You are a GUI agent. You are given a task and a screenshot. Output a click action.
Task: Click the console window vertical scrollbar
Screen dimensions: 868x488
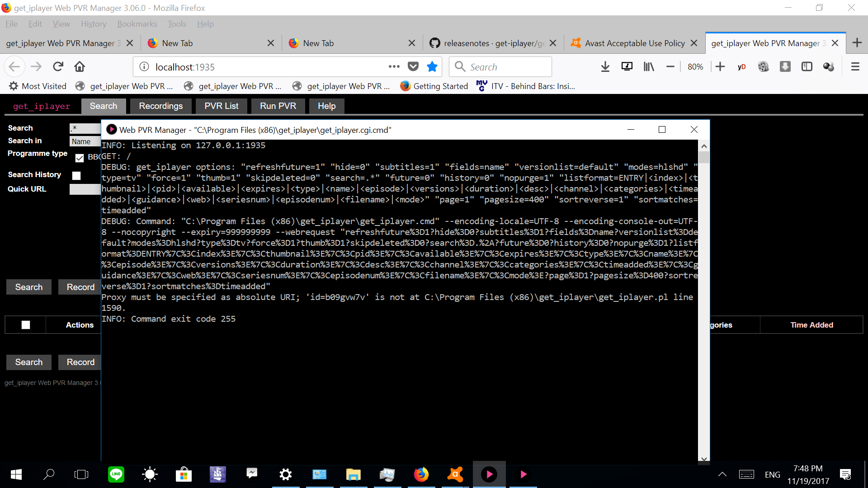pyautogui.click(x=703, y=298)
